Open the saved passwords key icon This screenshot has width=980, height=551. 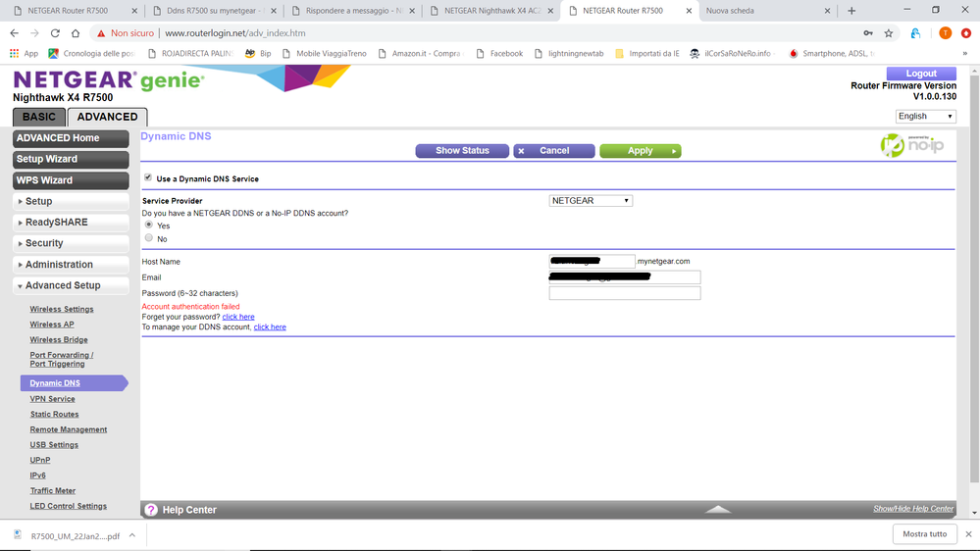(868, 33)
